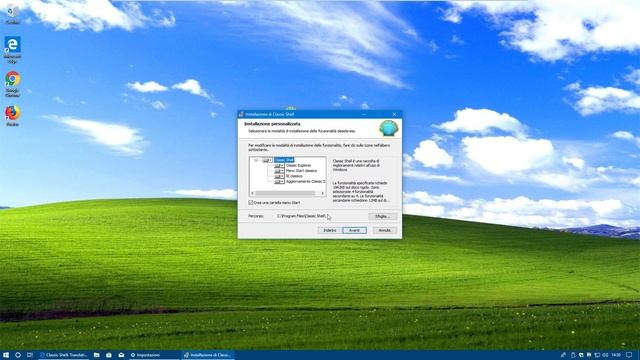Select the IE classico tree item

click(x=294, y=176)
